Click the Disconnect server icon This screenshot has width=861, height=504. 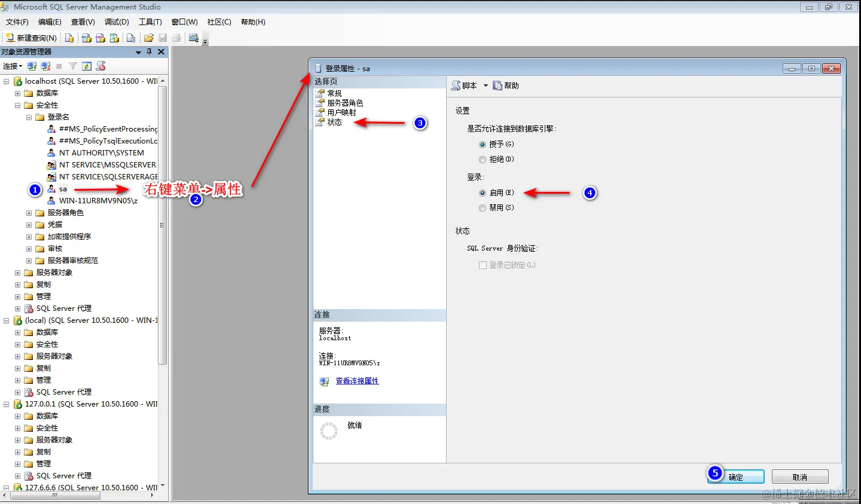coord(45,66)
